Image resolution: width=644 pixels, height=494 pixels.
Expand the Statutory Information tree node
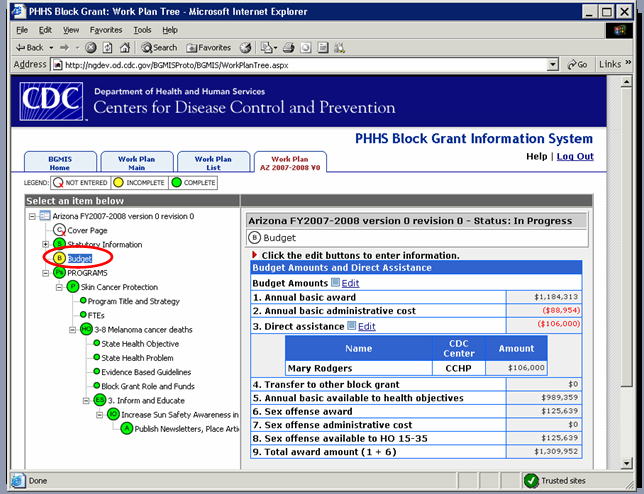coord(46,244)
